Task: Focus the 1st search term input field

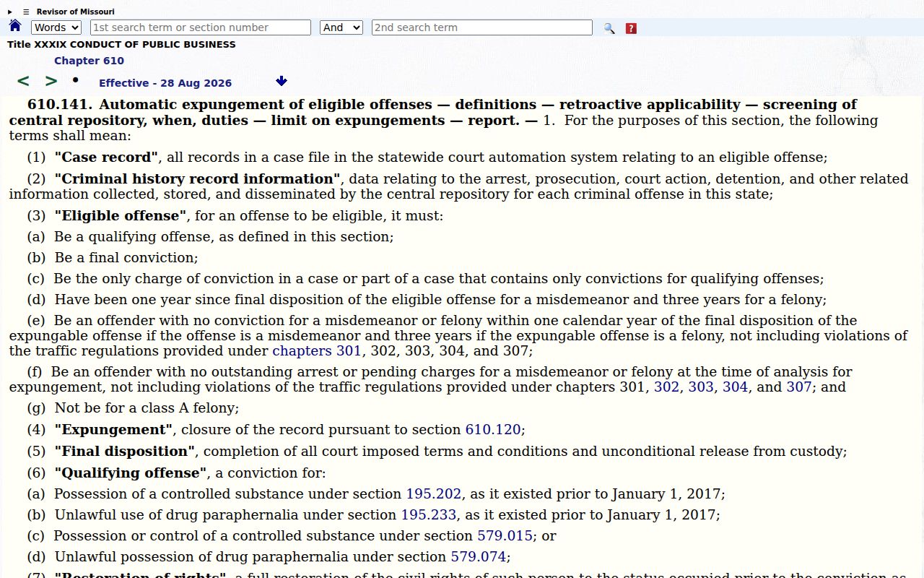Action: coord(201,27)
